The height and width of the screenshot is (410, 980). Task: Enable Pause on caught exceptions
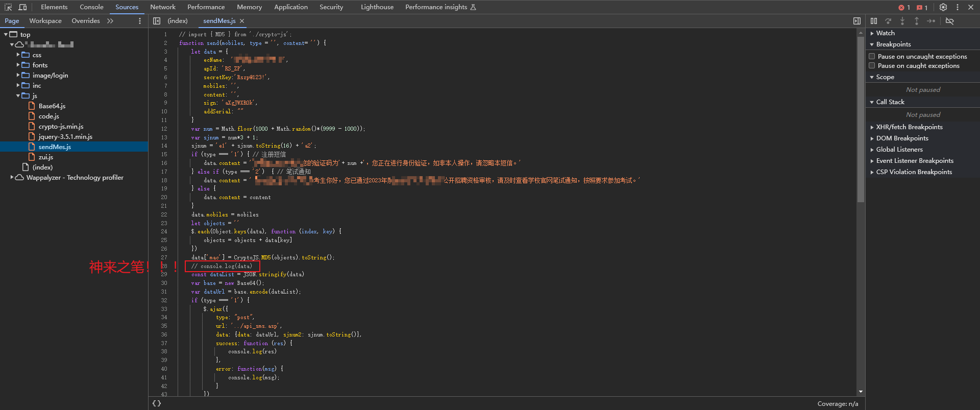(x=872, y=66)
